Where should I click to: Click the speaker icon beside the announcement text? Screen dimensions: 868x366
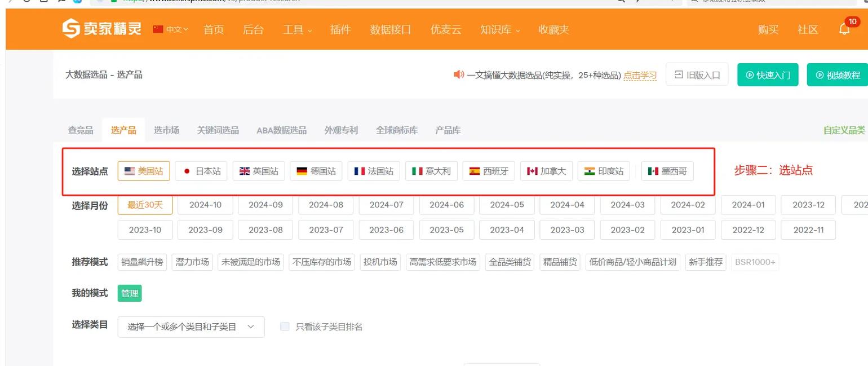pyautogui.click(x=458, y=74)
